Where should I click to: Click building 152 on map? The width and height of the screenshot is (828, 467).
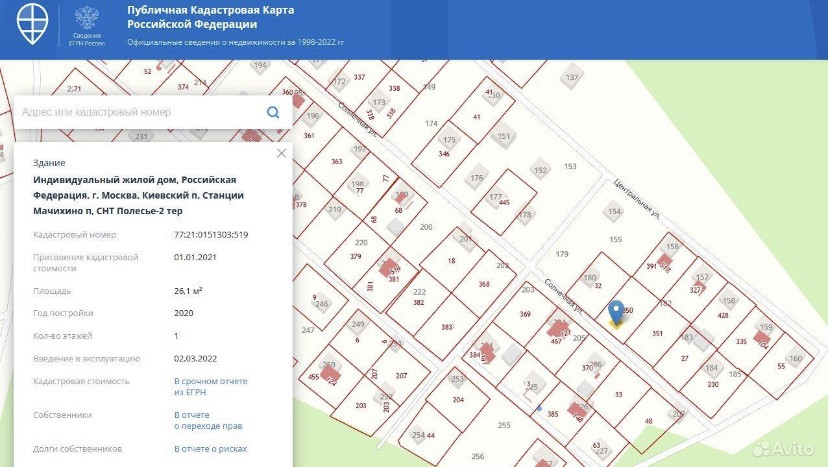(x=540, y=170)
